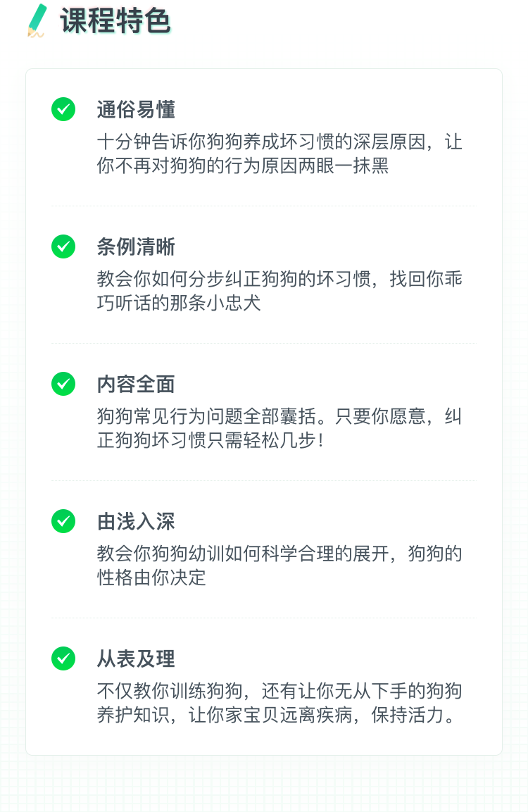The image size is (528, 812).
Task: Select the 条例清晰 feature title
Action: click(136, 246)
